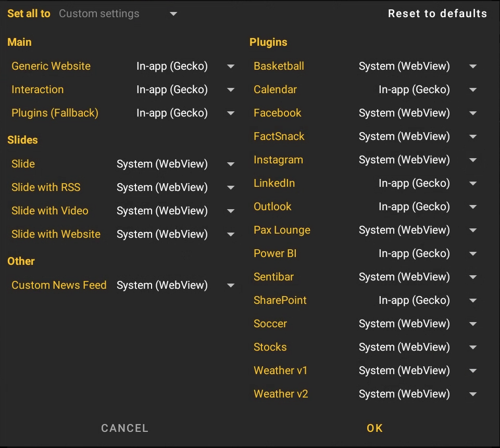
Task: Change the Slide rendering engine dropdown
Action: pyautogui.click(x=231, y=164)
